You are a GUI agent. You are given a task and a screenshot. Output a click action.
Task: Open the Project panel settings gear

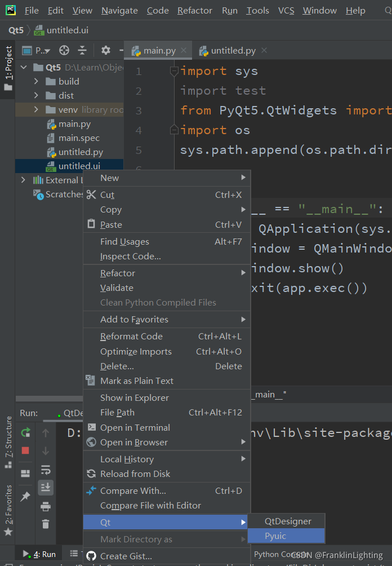pos(106,50)
